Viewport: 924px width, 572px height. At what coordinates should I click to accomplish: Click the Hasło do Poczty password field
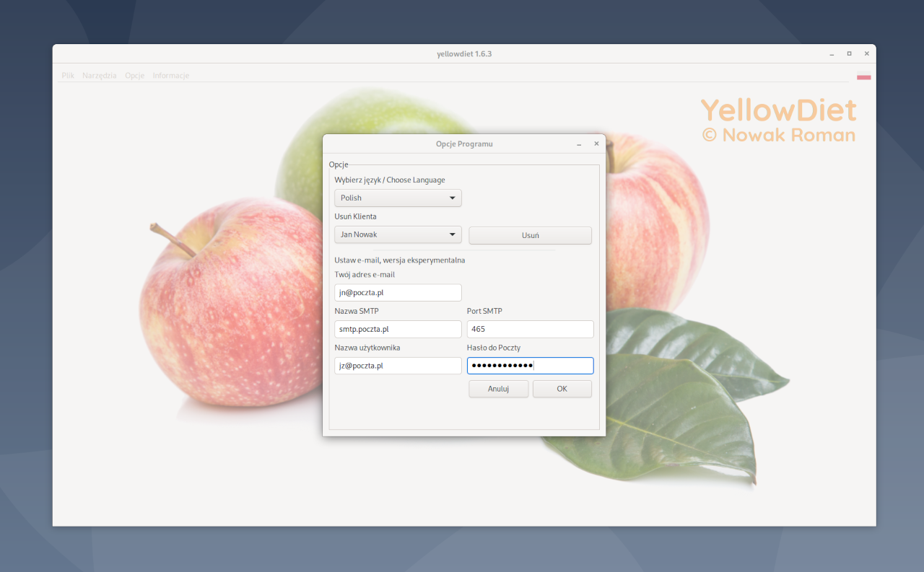click(x=530, y=365)
